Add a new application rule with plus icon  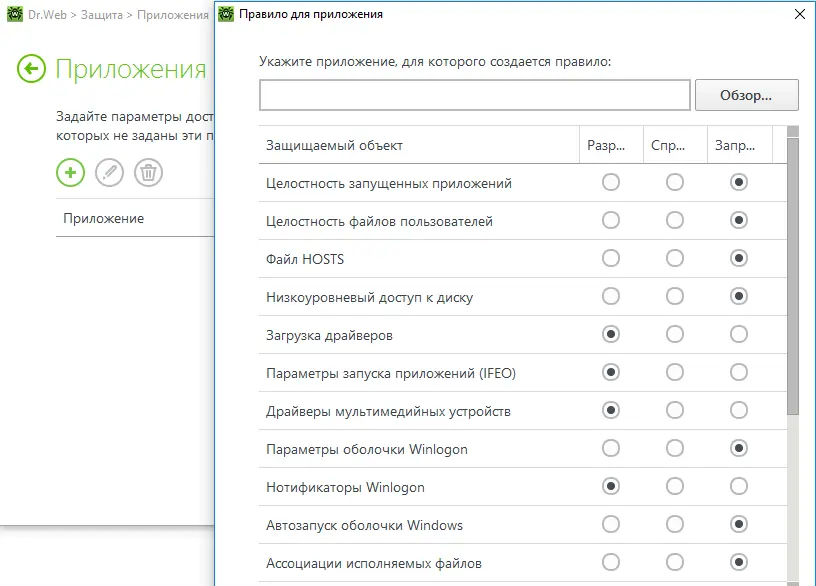coord(70,172)
